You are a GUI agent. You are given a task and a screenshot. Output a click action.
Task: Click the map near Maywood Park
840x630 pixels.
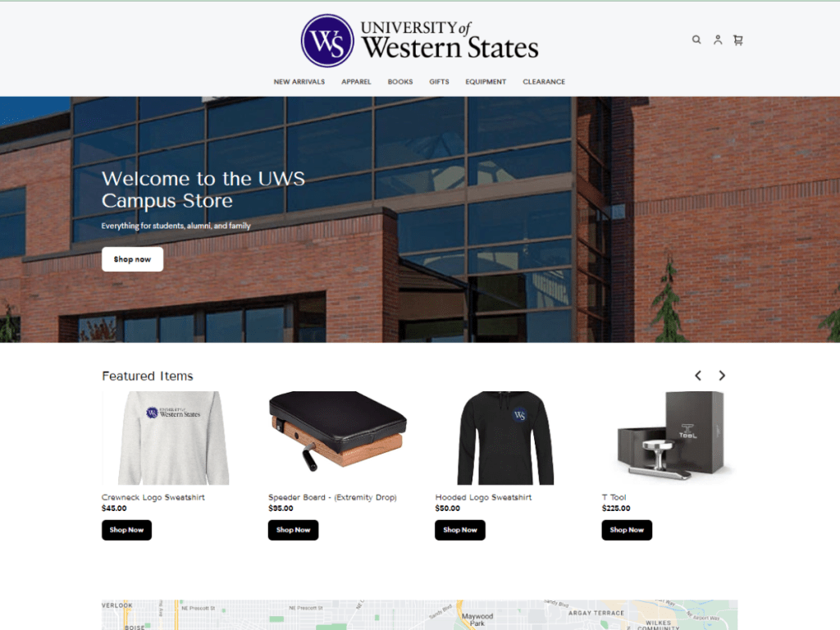tap(477, 619)
